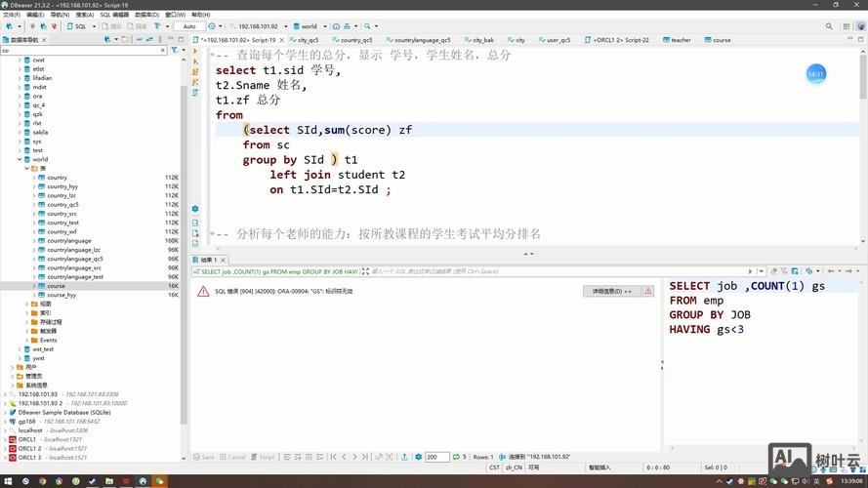Open the 数据库(D) menu
The height and width of the screenshot is (488, 868).
(x=146, y=15)
